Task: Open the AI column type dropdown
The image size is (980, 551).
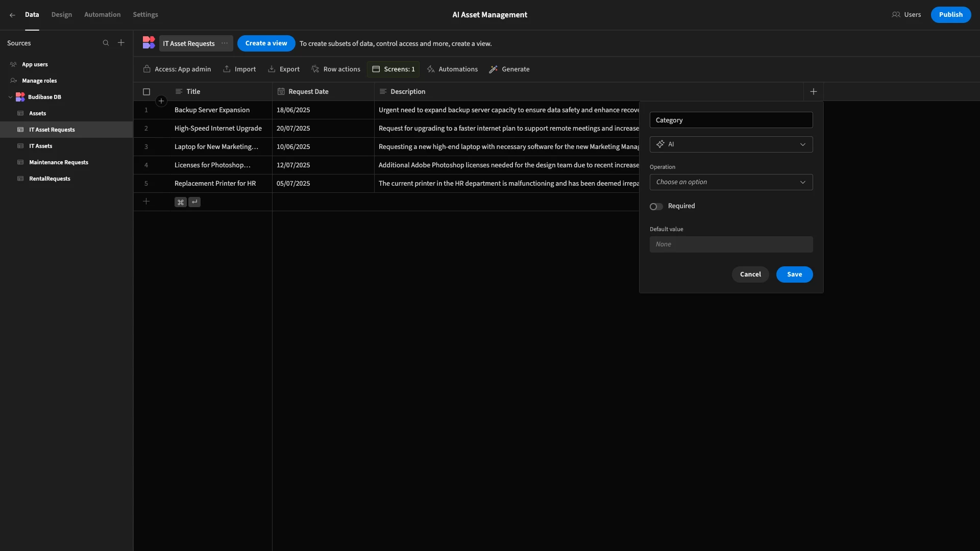Action: (731, 144)
